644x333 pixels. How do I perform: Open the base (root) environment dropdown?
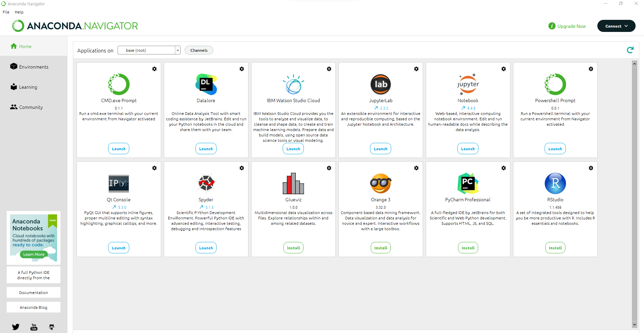149,50
